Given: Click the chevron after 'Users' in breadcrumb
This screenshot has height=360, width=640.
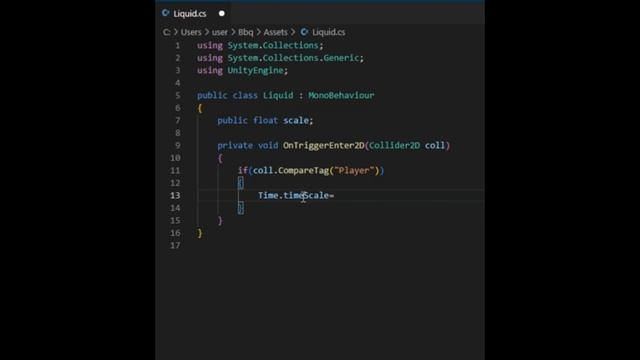Looking at the screenshot, I should 207,32.
